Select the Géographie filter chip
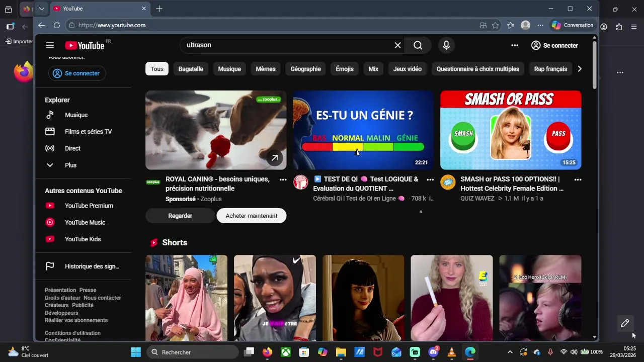This screenshot has width=644, height=362. click(305, 69)
